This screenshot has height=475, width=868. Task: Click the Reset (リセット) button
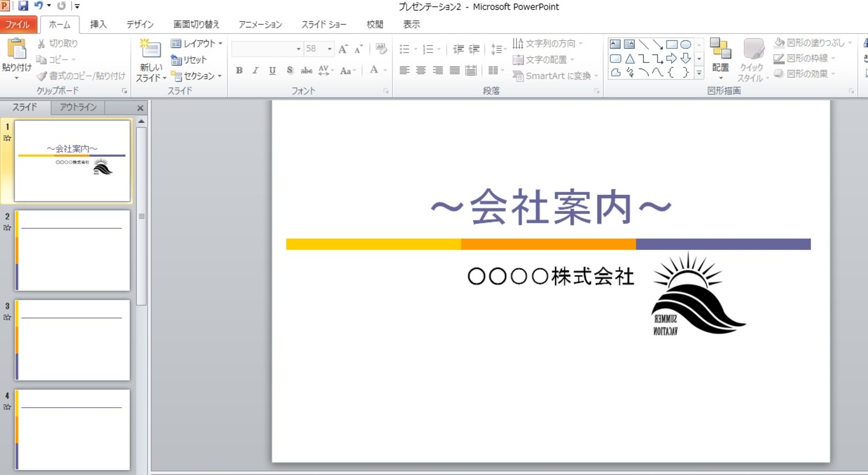tap(189, 60)
